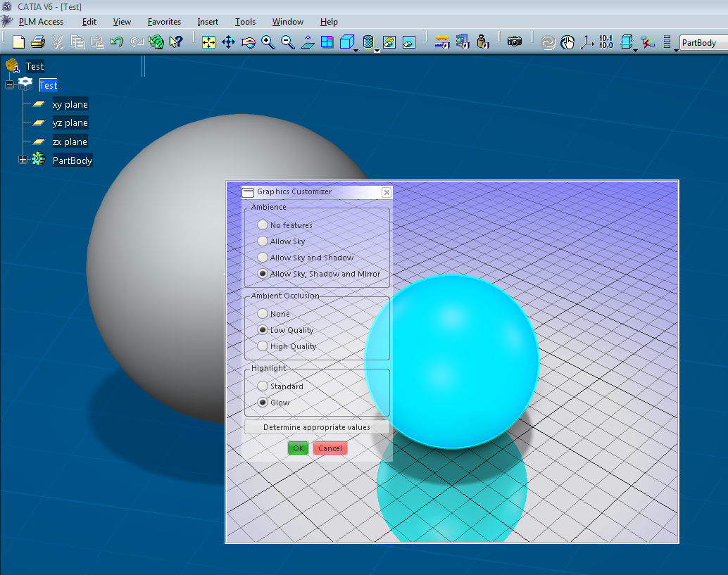Click the Measure Between icon
Image resolution: width=728 pixels, height=575 pixels.
point(442,42)
